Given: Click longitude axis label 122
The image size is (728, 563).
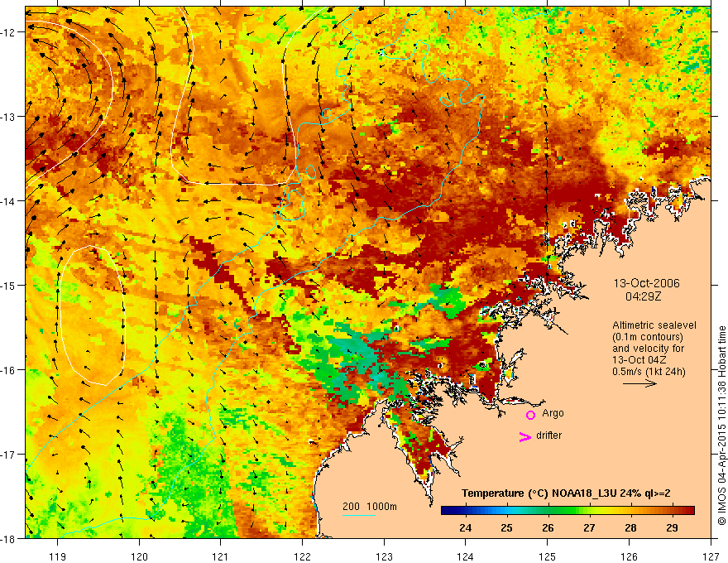Looking at the screenshot, I should coord(302,556).
